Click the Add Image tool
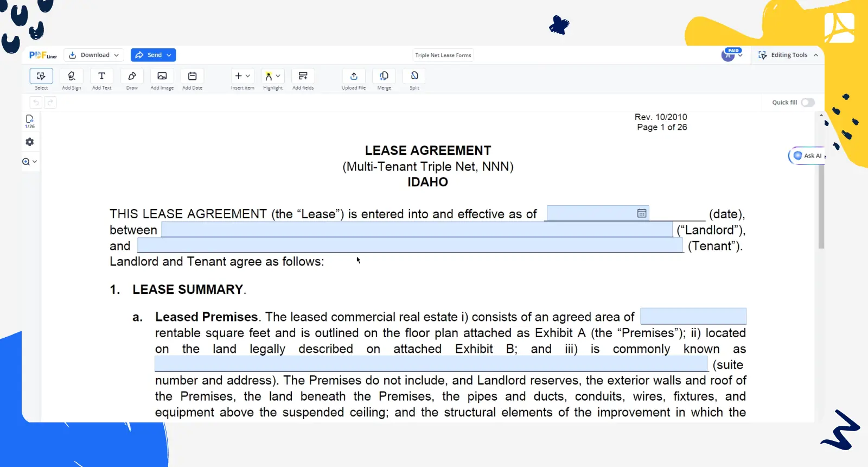 pyautogui.click(x=162, y=79)
